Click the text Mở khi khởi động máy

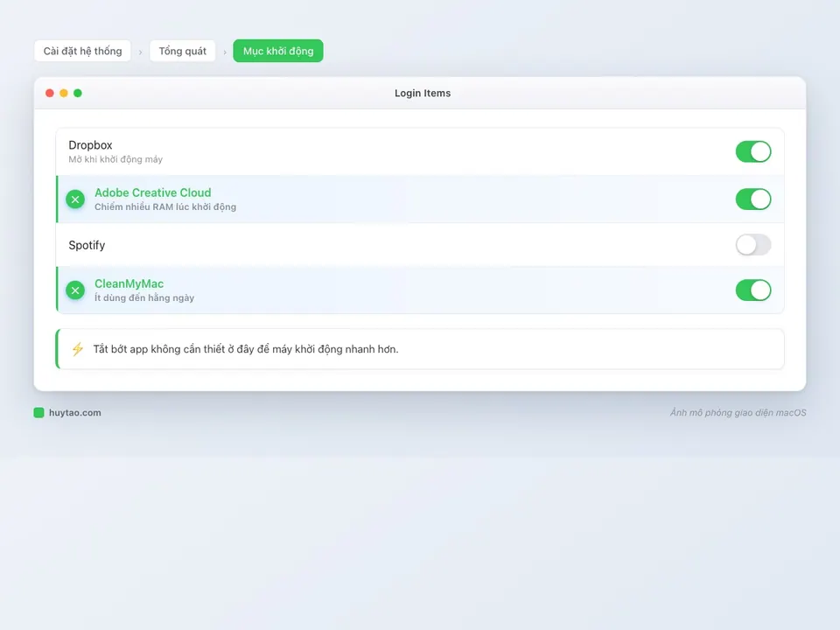click(x=115, y=159)
